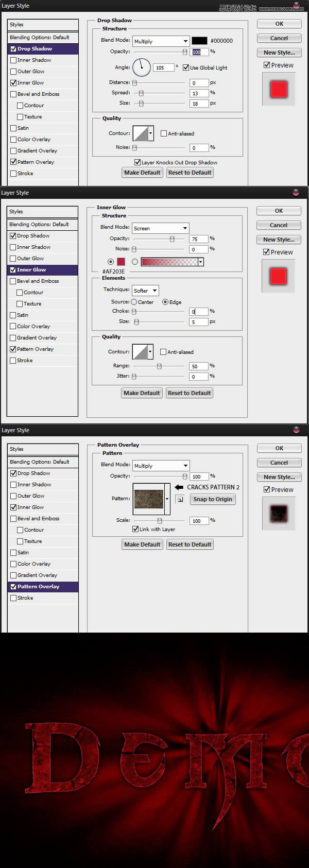Screen dimensions: 309x868
Task: Enable Anti-aliased in the Drop Shadow dialog
Action: click(x=164, y=133)
